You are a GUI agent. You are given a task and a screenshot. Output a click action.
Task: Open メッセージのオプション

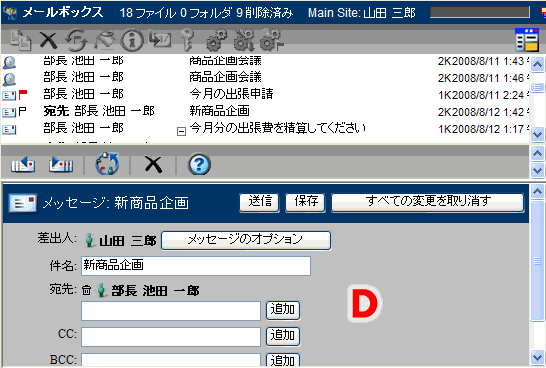click(x=246, y=240)
